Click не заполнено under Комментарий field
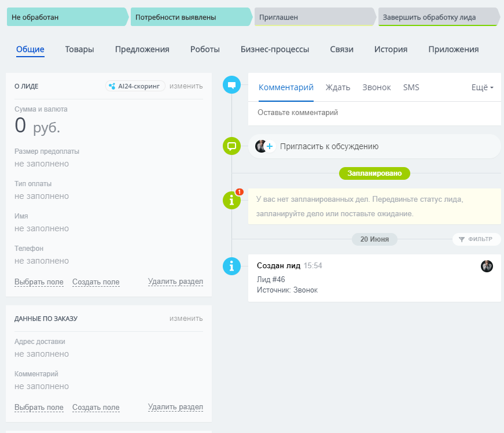The image size is (504, 433). point(42,386)
